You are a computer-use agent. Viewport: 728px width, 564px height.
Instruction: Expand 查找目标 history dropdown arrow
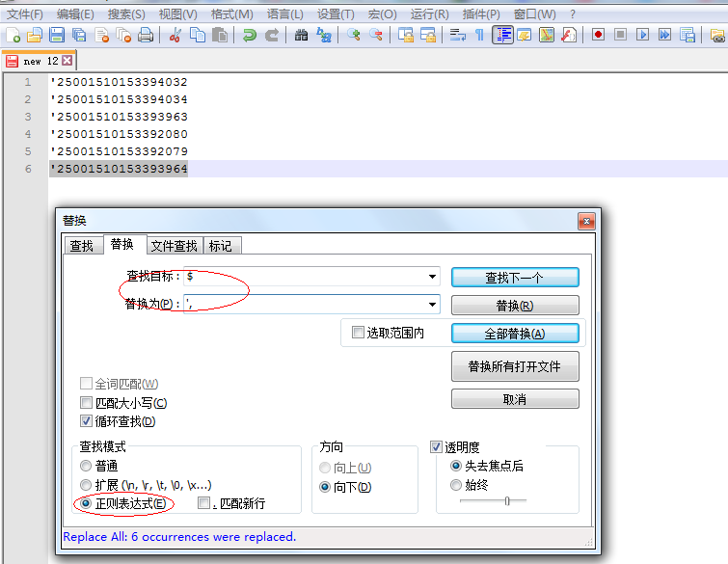[432, 277]
